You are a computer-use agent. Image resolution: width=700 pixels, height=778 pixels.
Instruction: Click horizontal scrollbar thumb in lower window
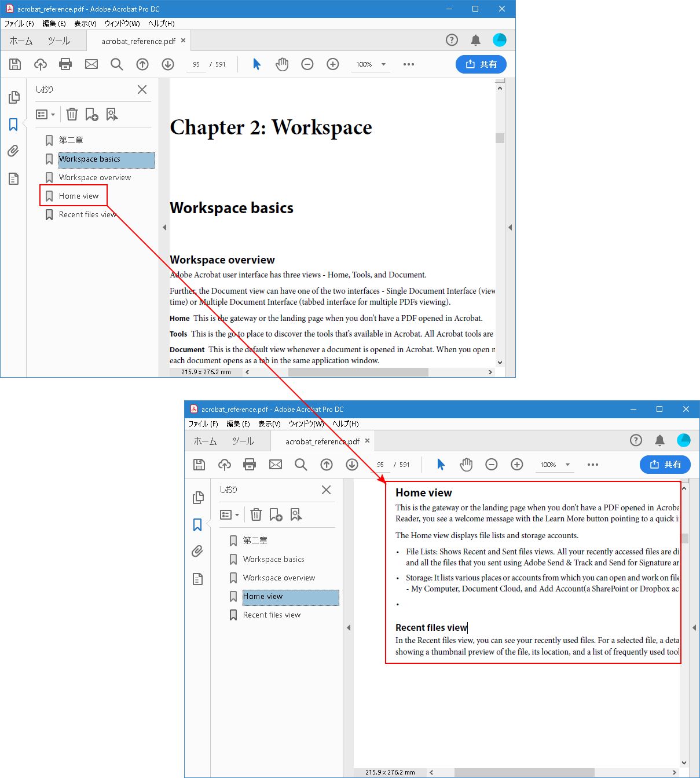(x=524, y=772)
